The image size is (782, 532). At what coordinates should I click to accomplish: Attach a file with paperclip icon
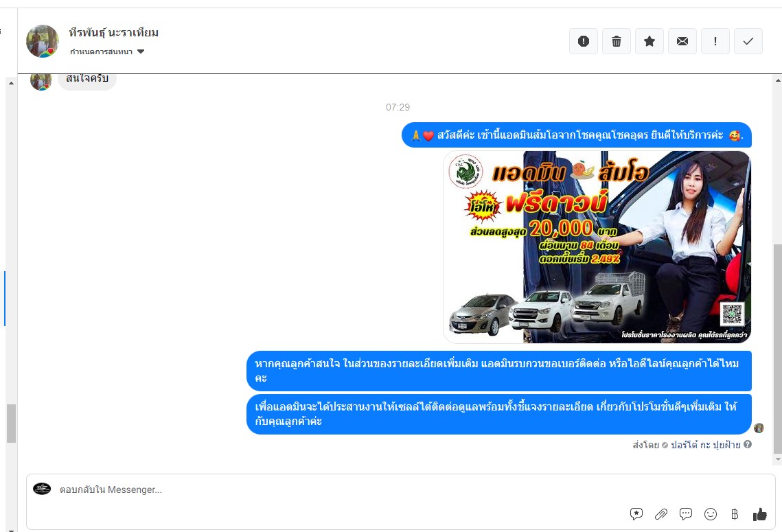661,514
